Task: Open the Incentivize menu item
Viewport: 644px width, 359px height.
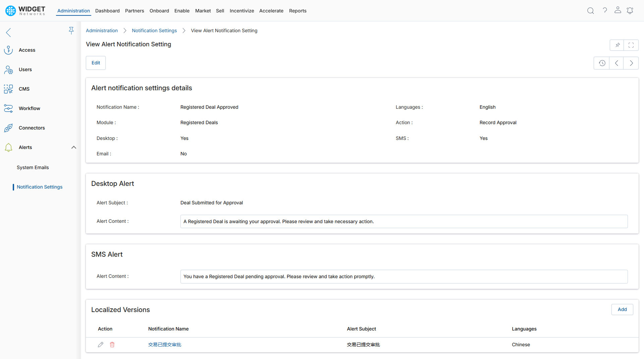Action: click(241, 10)
